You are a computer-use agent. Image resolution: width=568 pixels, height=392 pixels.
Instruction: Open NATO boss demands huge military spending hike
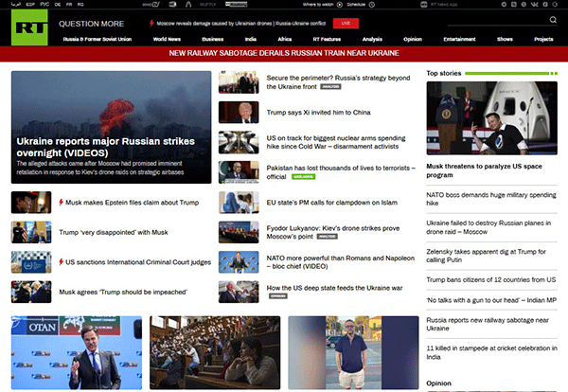(x=490, y=199)
